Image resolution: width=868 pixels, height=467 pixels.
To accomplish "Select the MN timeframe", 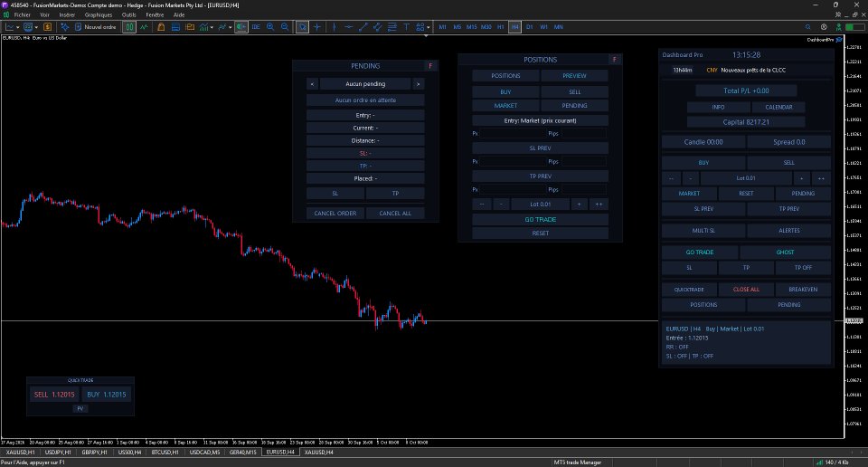I will (559, 26).
